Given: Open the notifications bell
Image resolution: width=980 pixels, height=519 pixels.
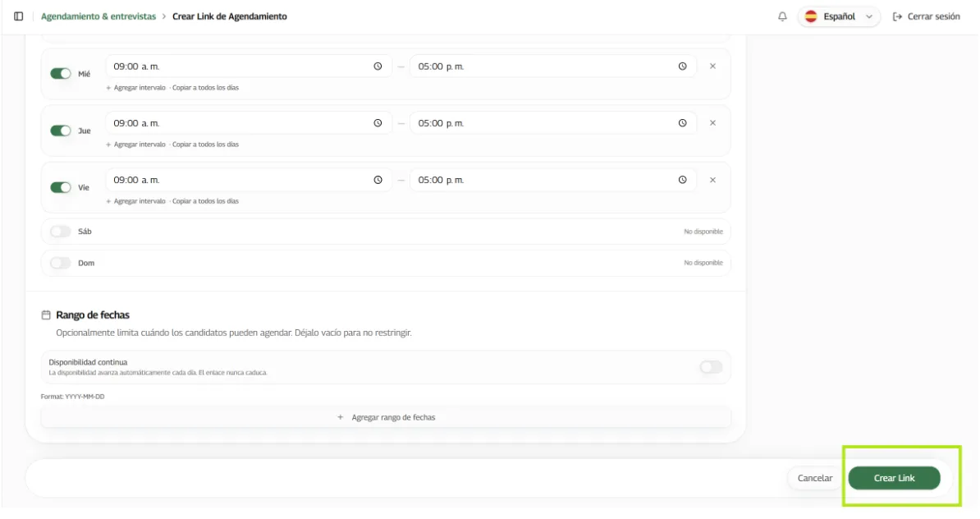Looking at the screenshot, I should (782, 16).
